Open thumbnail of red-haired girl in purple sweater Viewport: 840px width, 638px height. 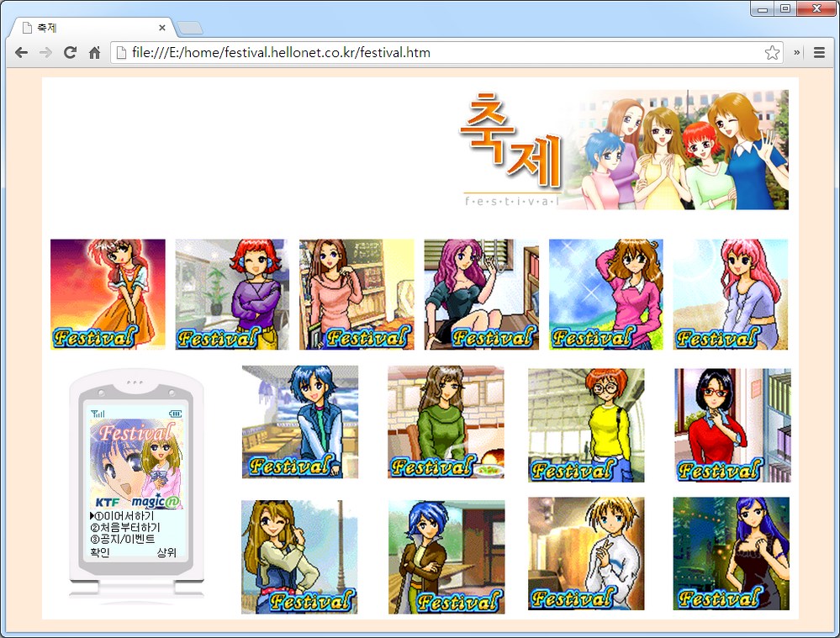pos(232,294)
